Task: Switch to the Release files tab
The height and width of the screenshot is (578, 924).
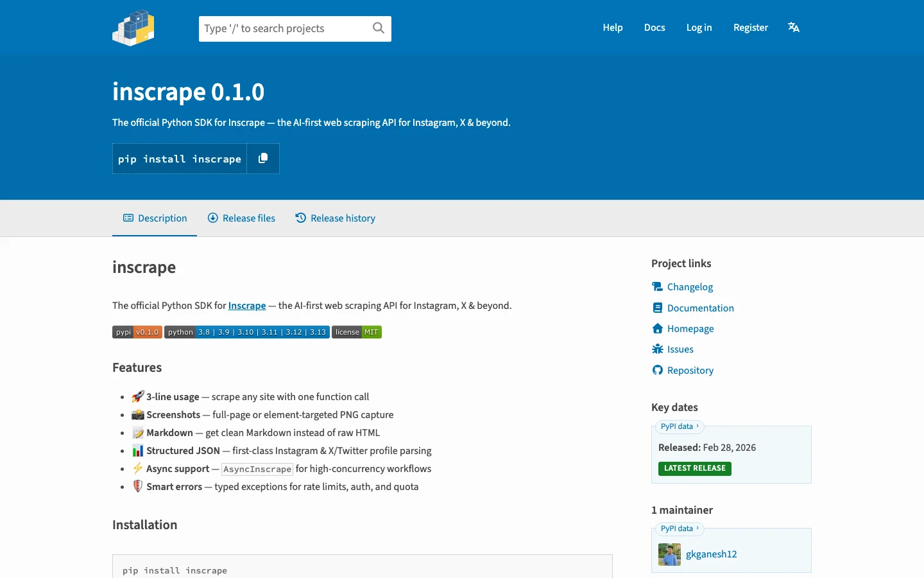Action: click(241, 218)
